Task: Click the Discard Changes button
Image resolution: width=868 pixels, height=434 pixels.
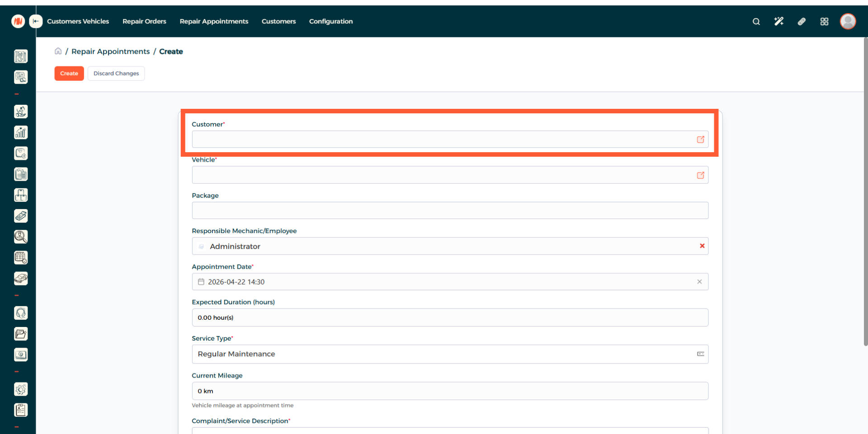Action: pos(116,74)
